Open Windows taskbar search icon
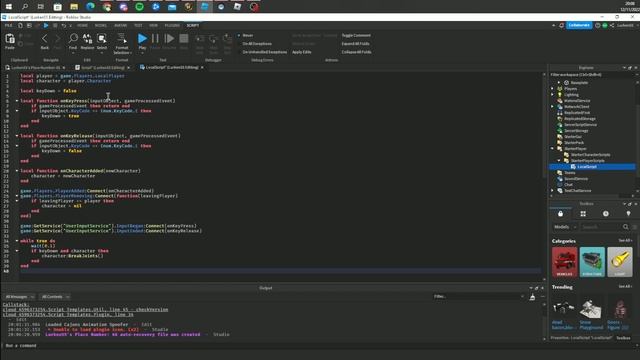 (x=25, y=7)
